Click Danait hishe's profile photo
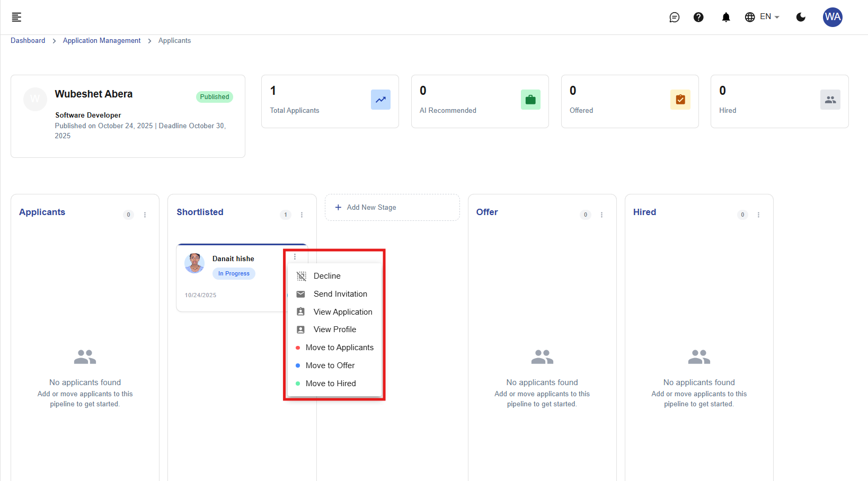Screen dimensions: 868x481 click(194, 263)
